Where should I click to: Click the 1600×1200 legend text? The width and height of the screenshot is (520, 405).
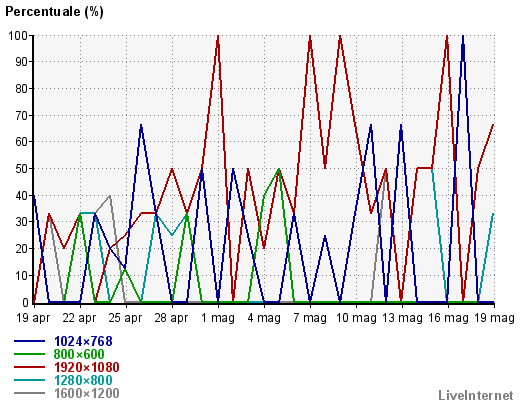click(87, 393)
